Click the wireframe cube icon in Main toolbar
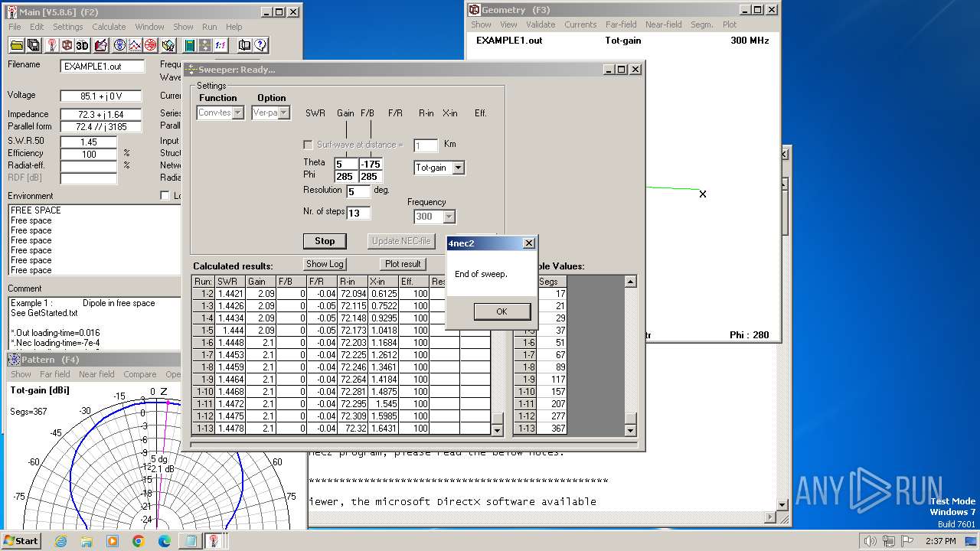The height and width of the screenshot is (551, 980). 67,45
